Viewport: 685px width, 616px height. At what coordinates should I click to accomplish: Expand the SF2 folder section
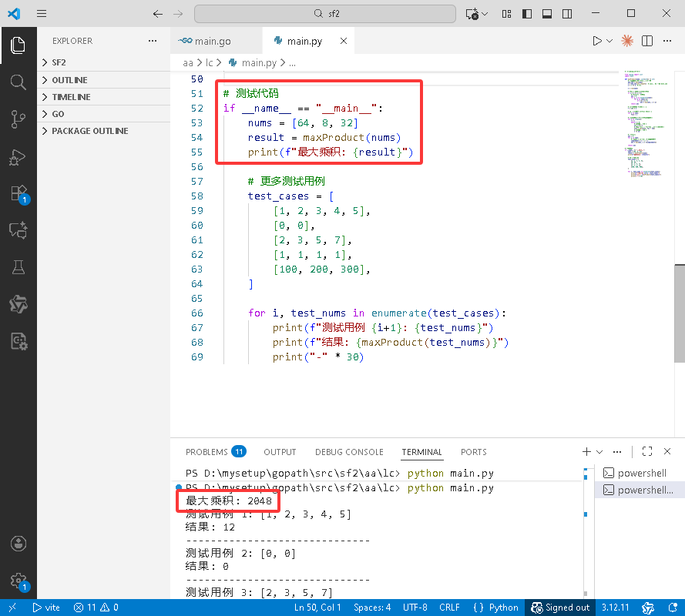[103, 62]
